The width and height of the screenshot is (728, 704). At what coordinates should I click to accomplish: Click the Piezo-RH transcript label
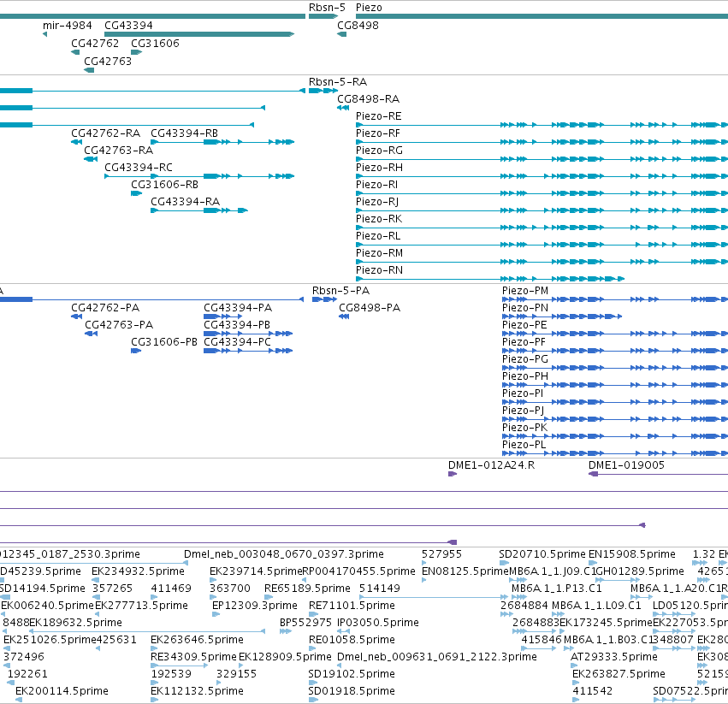tap(379, 168)
